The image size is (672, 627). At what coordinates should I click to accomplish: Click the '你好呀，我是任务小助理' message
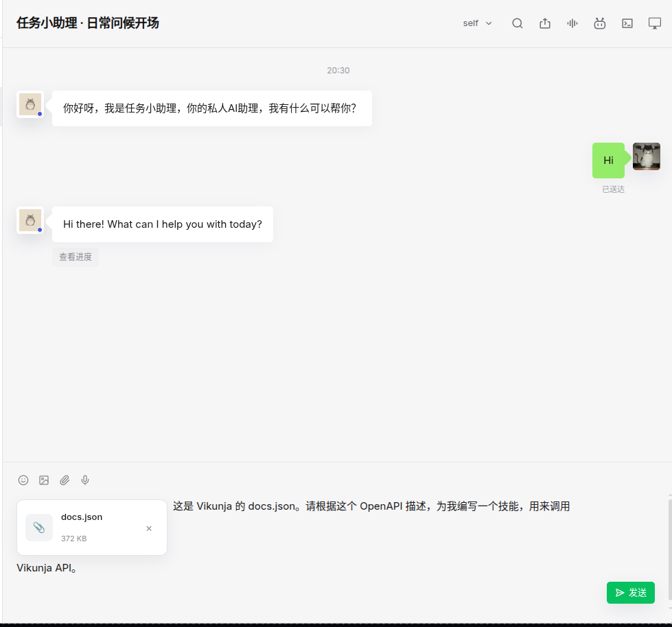pyautogui.click(x=211, y=108)
